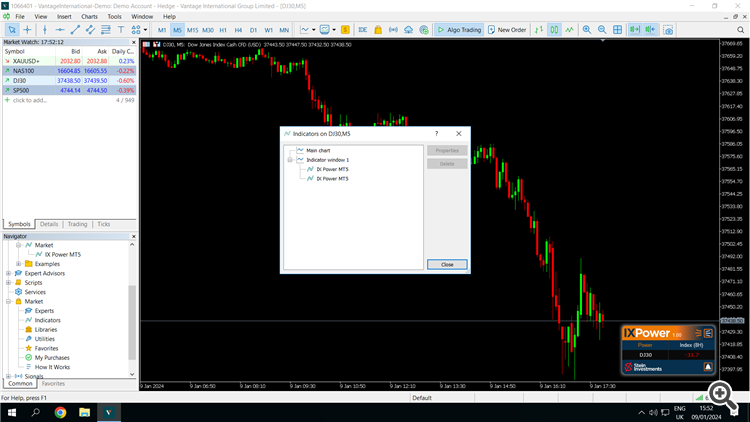Click to add a new symbol
Screen dimensions: 750x422
(30, 100)
